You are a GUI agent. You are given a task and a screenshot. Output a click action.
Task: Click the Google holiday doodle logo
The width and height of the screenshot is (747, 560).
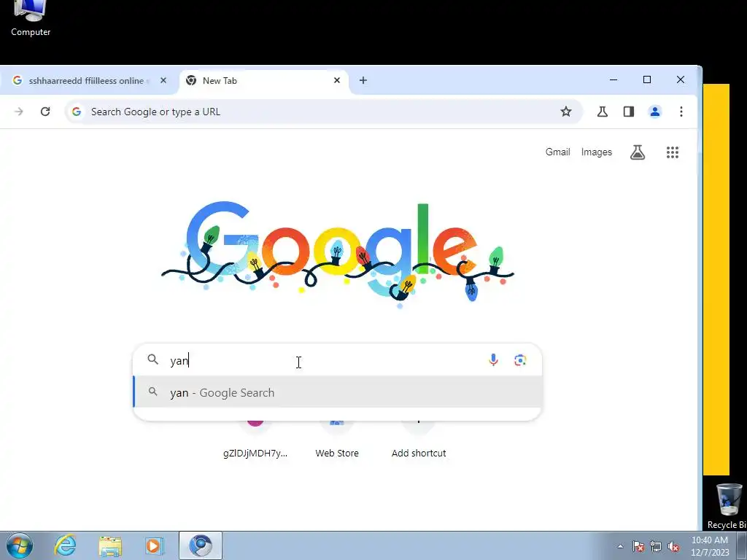337,254
